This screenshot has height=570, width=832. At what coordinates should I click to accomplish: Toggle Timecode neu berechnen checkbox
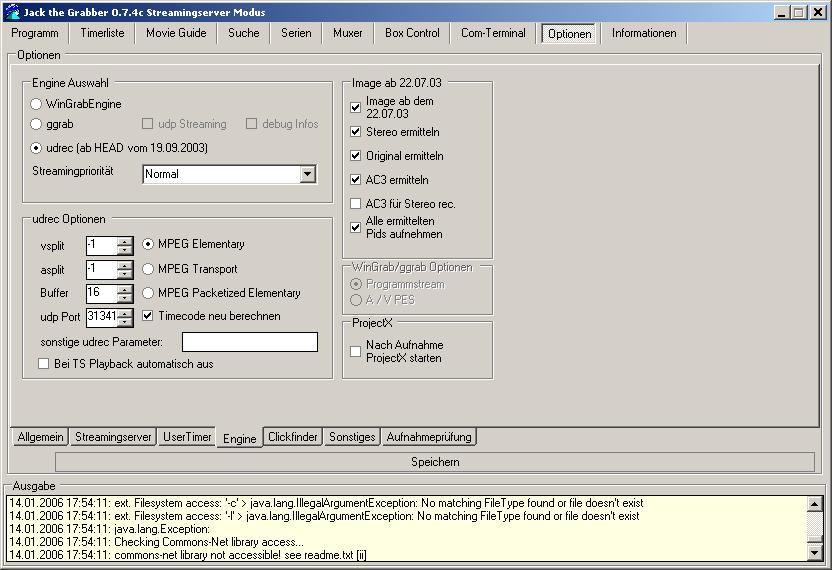149,316
